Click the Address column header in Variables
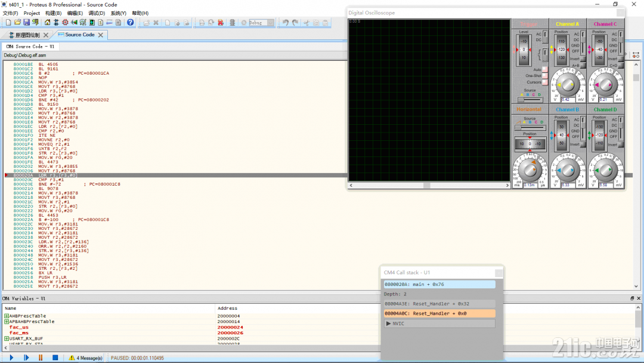Viewport: 644px width, 363px height. [227, 308]
